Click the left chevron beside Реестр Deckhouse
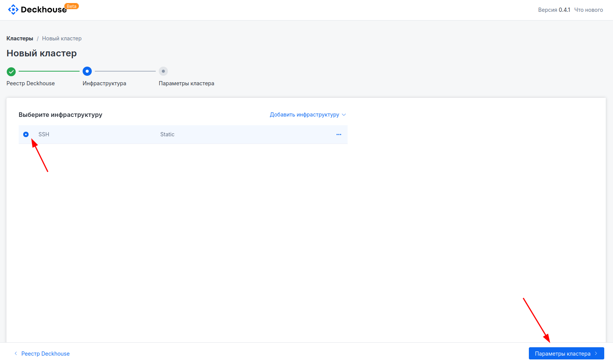The width and height of the screenshot is (613, 364). click(x=16, y=353)
